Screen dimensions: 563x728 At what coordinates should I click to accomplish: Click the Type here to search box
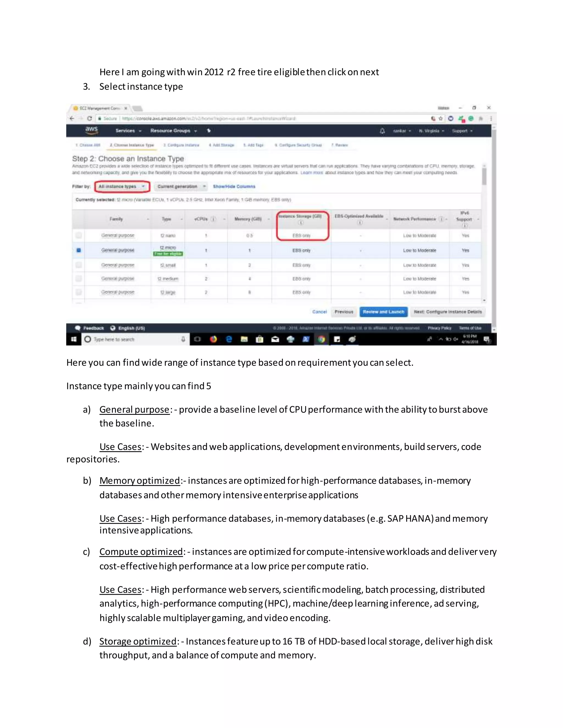click(135, 339)
